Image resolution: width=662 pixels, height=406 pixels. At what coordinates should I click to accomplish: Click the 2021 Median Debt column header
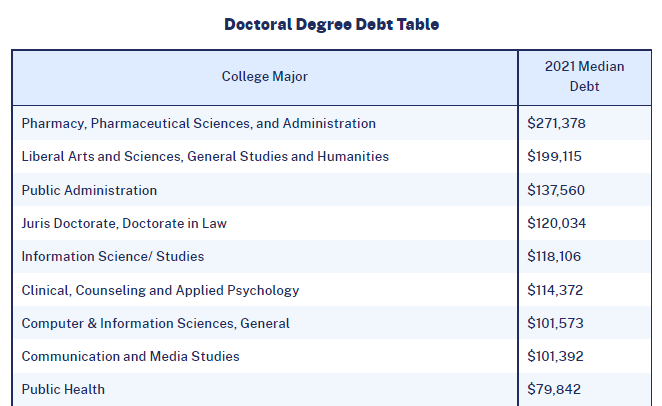pyautogui.click(x=584, y=77)
